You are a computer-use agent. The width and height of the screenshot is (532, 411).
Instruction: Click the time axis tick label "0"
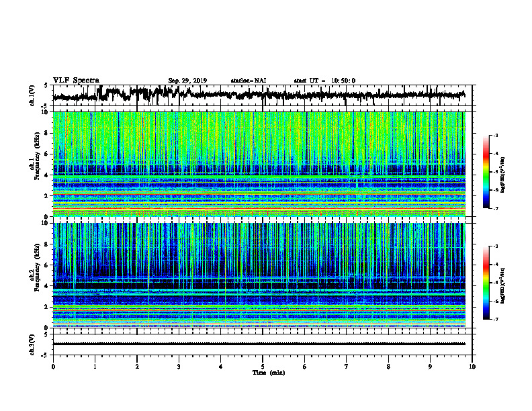point(53,367)
